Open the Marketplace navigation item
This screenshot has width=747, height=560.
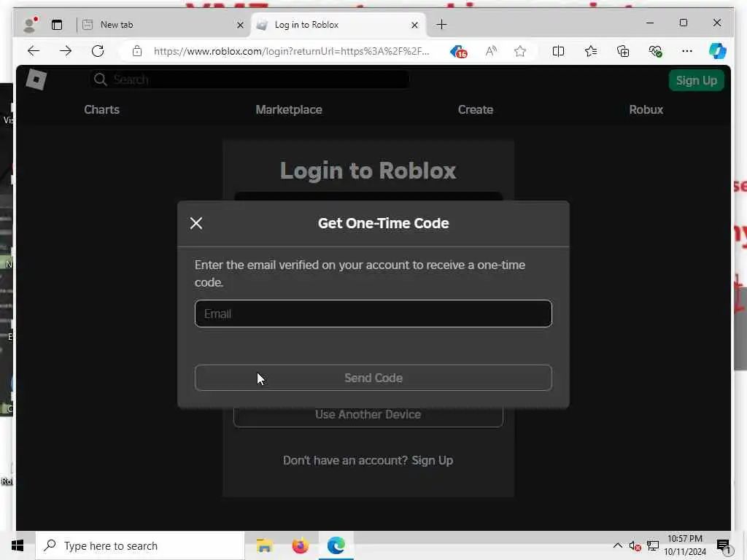coord(289,109)
